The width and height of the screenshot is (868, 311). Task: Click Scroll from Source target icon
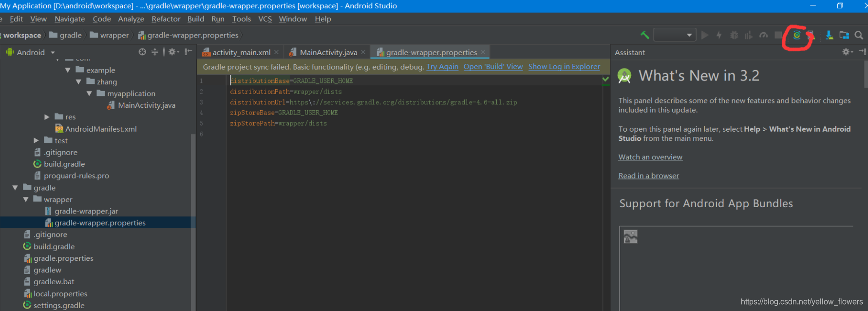[x=142, y=52]
